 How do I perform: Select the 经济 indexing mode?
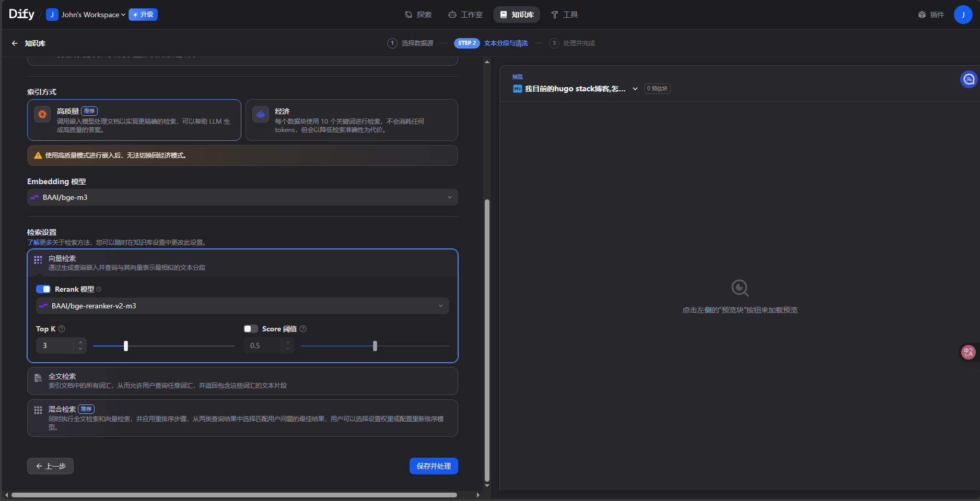[x=352, y=120]
